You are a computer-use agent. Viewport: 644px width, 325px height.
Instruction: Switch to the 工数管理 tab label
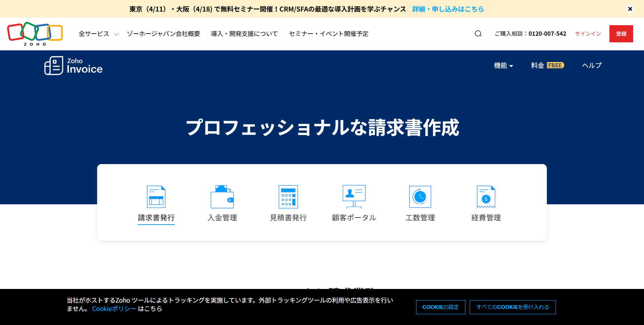(420, 218)
